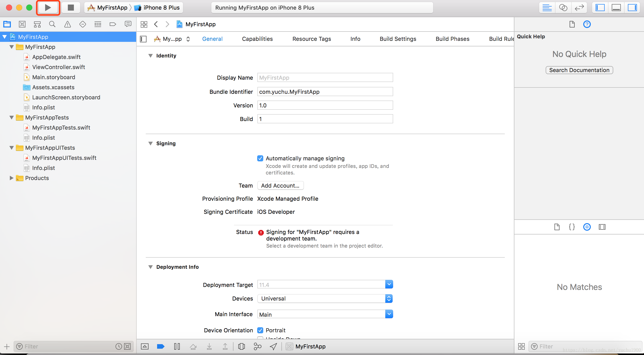Click the Bundle Identifier text field
This screenshot has width=644, height=355.
(x=325, y=92)
